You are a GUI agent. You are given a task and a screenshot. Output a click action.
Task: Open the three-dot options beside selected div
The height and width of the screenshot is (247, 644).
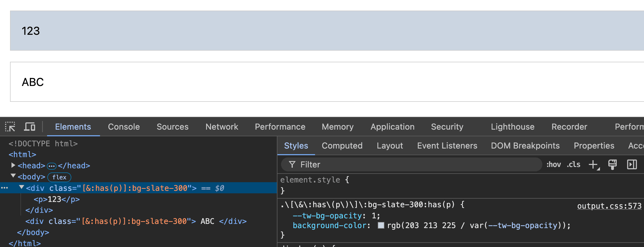point(4,188)
